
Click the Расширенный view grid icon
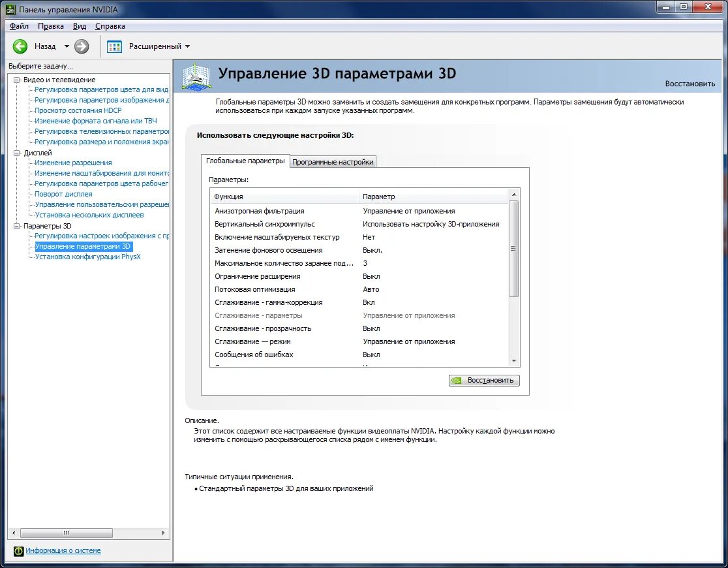(x=114, y=46)
